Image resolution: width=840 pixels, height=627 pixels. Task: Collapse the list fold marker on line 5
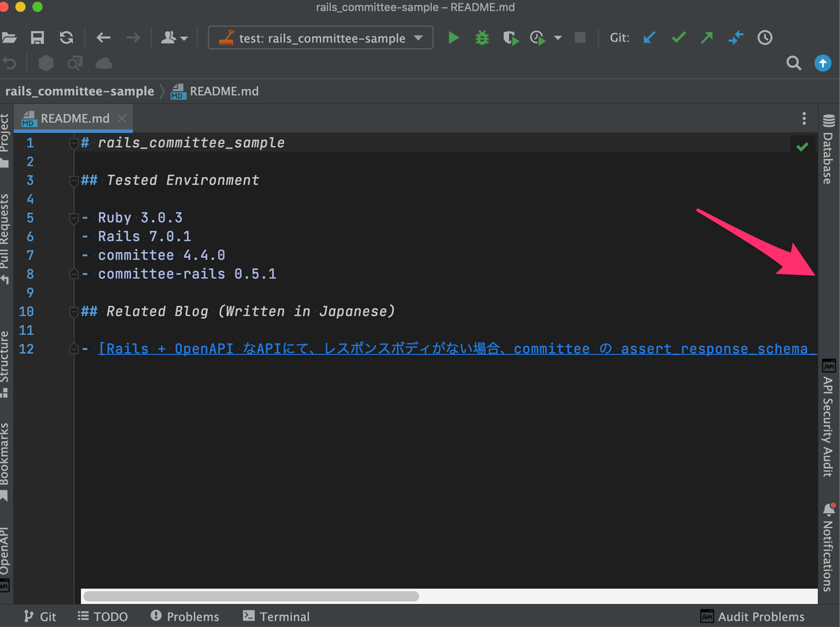(73, 218)
